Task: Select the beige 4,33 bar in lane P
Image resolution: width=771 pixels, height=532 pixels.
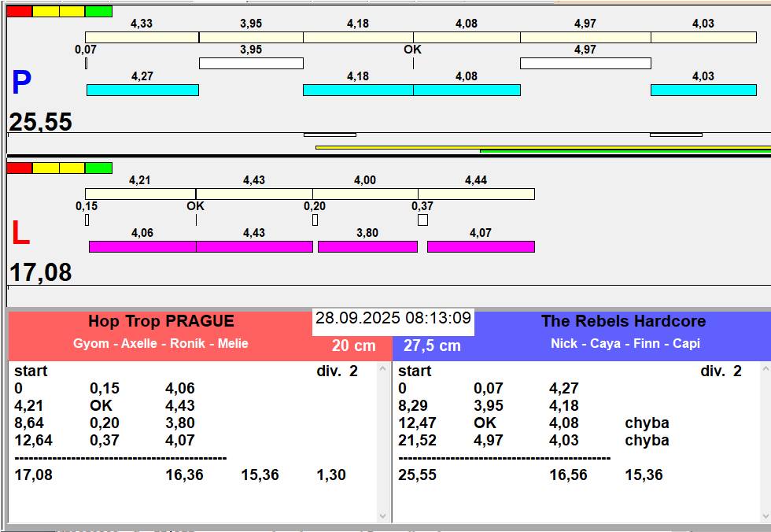Action: point(142,37)
